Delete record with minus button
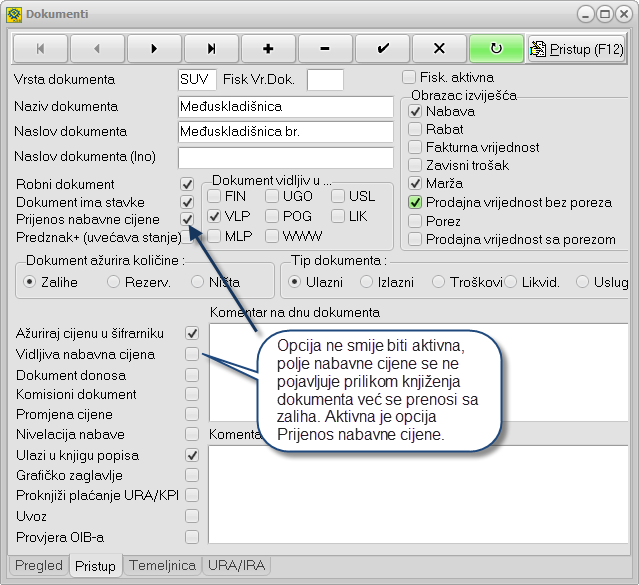639x585 pixels. pyautogui.click(x=325, y=48)
